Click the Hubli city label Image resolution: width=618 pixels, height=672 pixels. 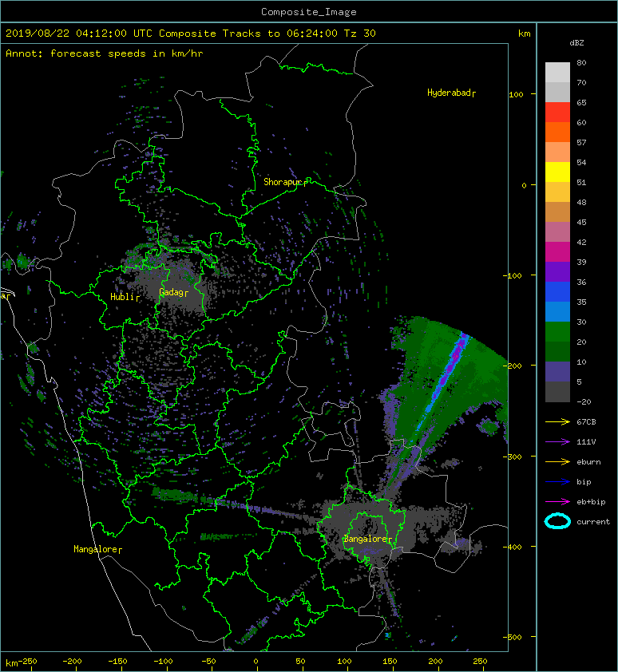[125, 297]
